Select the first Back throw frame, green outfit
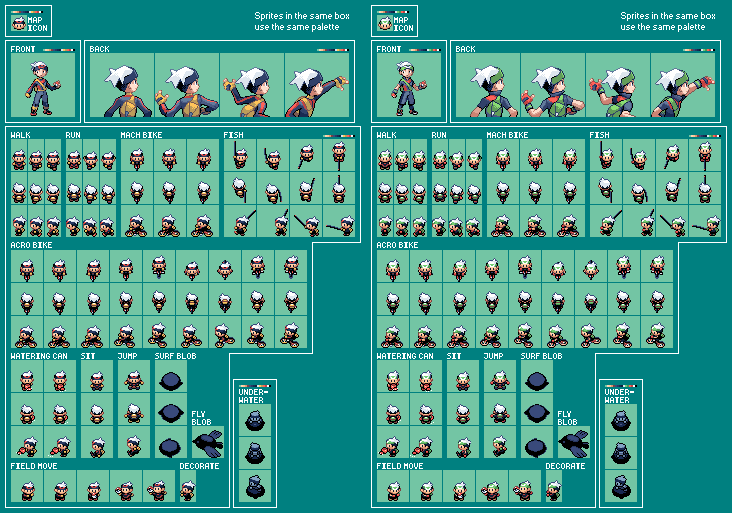 click(x=488, y=85)
